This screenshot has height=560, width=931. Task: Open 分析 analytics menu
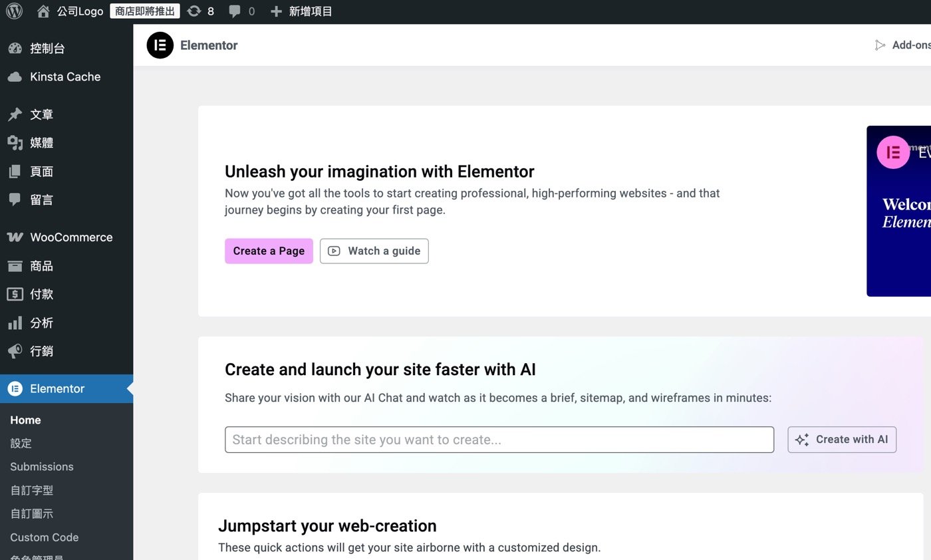41,323
